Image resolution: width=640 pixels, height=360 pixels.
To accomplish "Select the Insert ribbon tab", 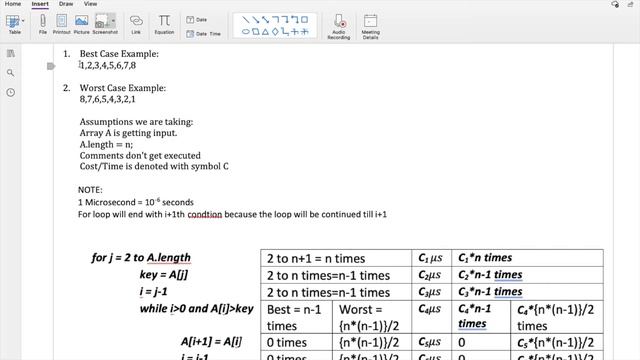I will click(x=40, y=4).
